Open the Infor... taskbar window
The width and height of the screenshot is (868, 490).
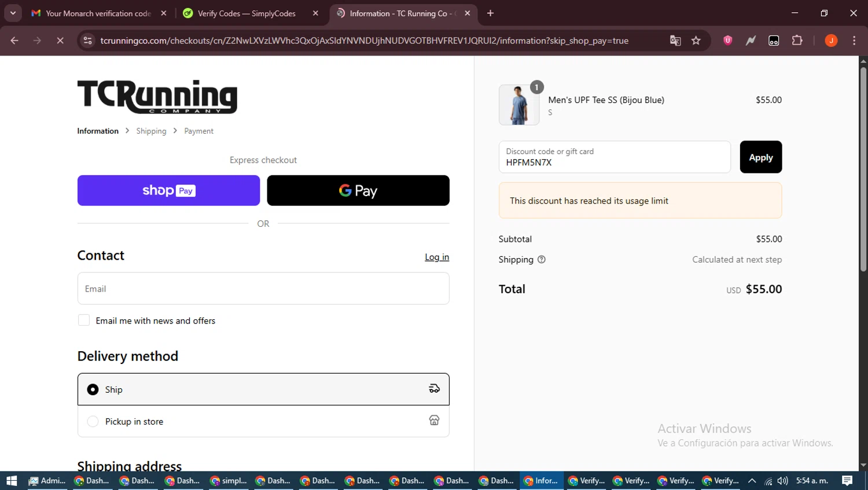pyautogui.click(x=542, y=481)
